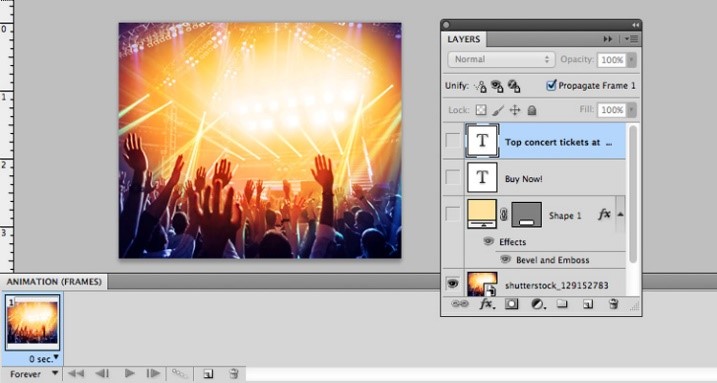Open Opacity slider dropdown arrow

coord(631,60)
